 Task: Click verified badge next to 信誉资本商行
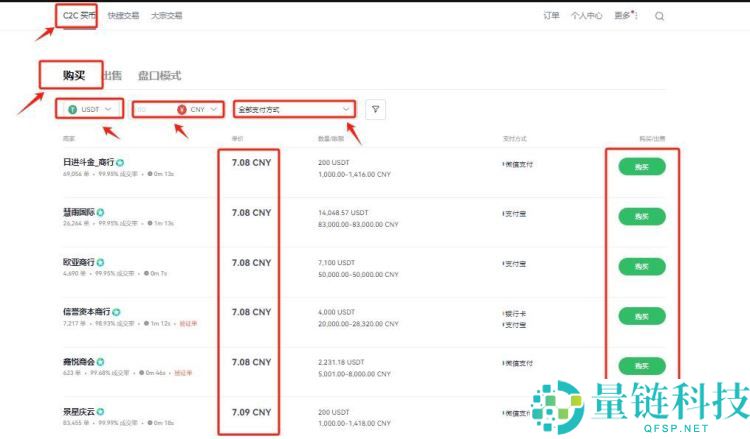pyautogui.click(x=117, y=312)
